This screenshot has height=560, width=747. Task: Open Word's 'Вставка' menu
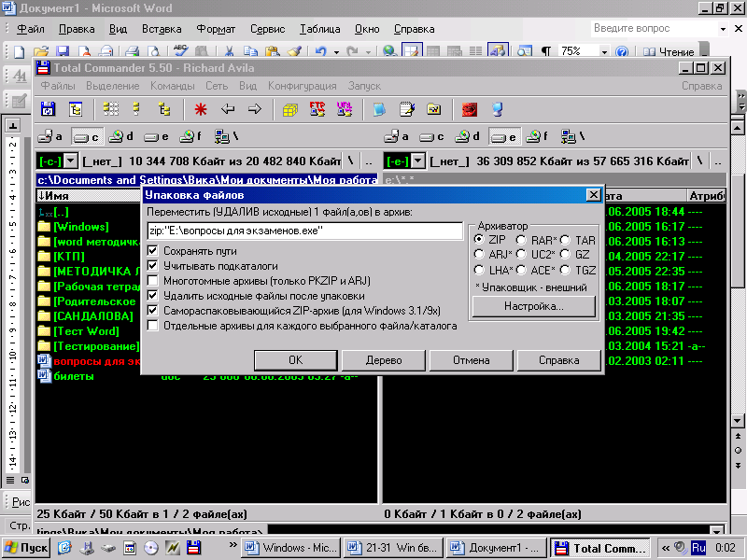click(162, 29)
